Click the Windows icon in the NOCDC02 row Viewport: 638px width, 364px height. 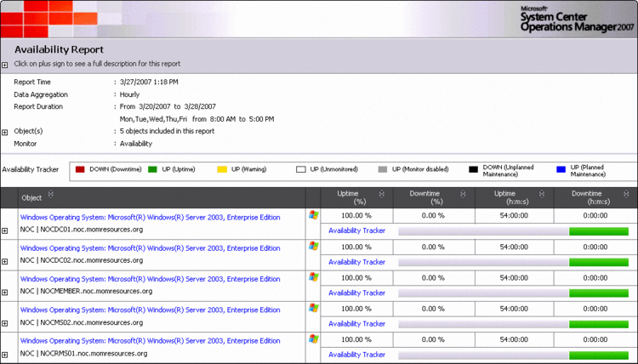click(x=314, y=246)
